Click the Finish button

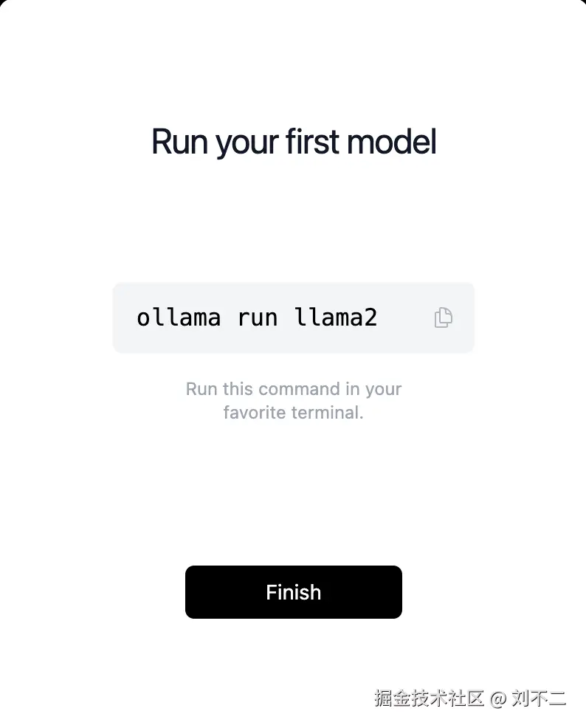pyautogui.click(x=293, y=592)
